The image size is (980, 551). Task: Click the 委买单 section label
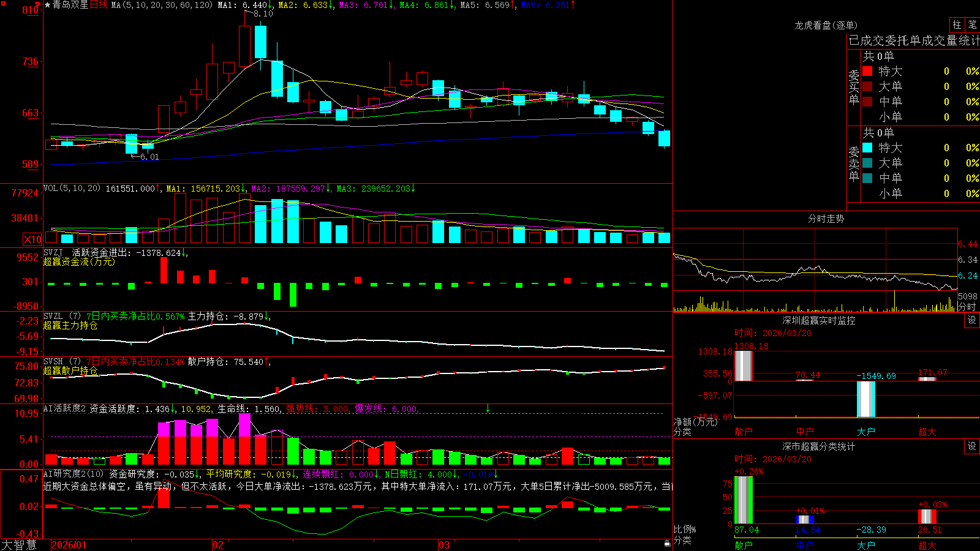pyautogui.click(x=854, y=87)
